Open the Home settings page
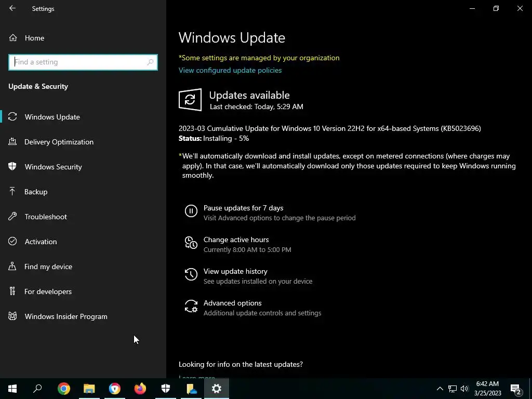The height and width of the screenshot is (399, 532). pyautogui.click(x=34, y=38)
